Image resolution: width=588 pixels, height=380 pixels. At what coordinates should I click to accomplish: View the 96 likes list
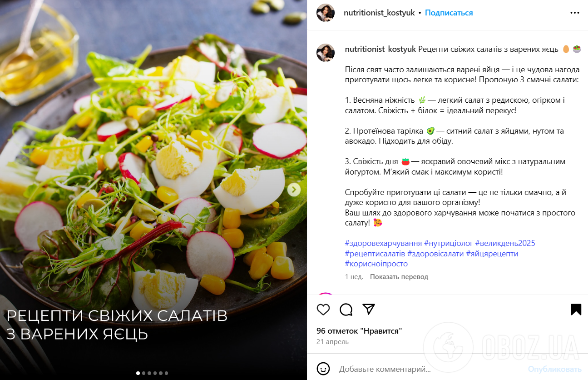359,331
